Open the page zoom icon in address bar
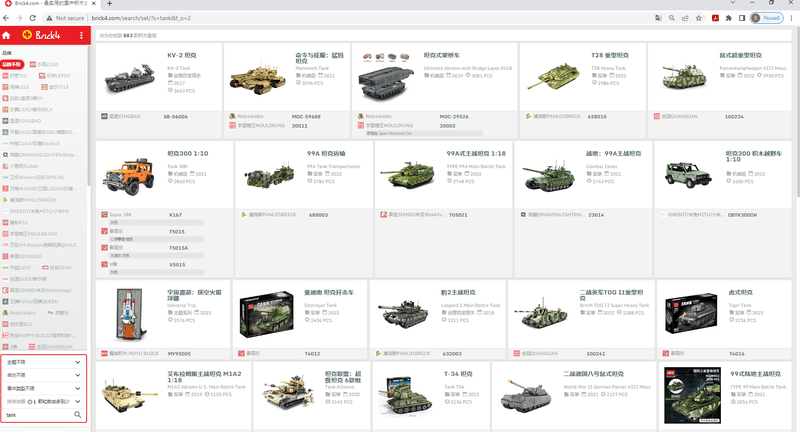 click(671, 18)
